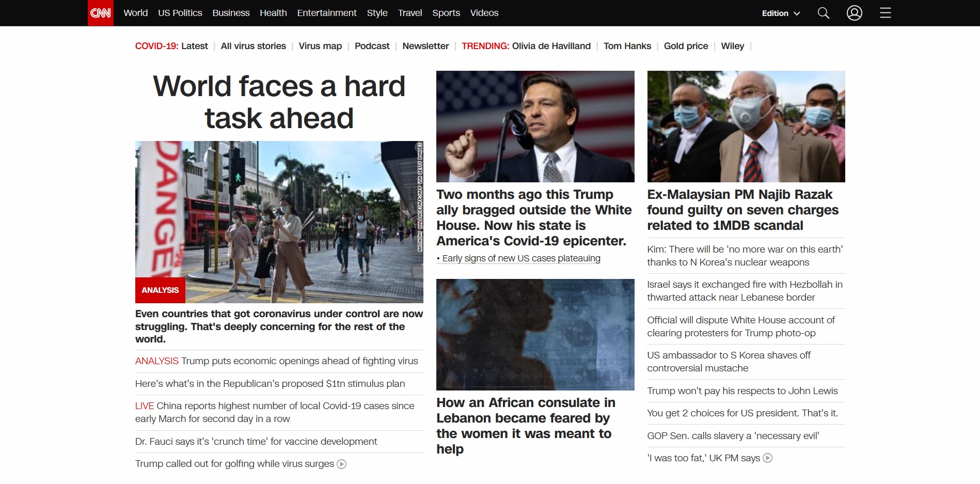Open the Podcast link
Image resolution: width=980 pixels, height=484 pixels.
372,46
